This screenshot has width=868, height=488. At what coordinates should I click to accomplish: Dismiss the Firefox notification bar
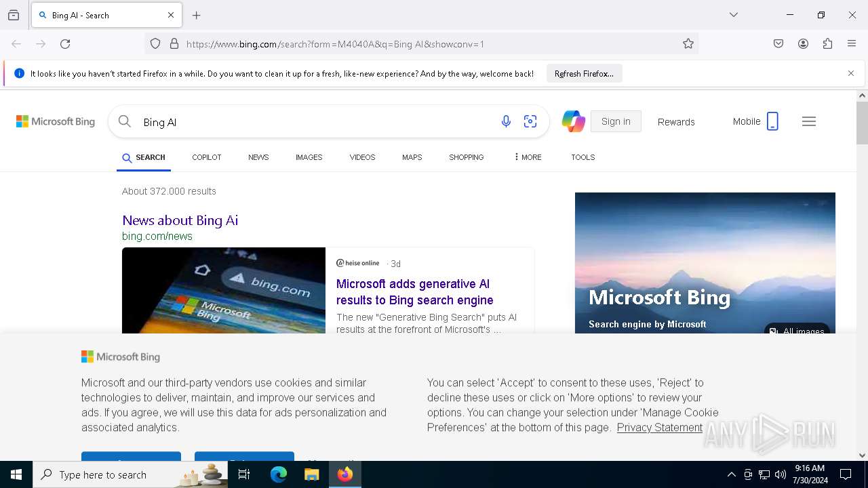click(x=851, y=73)
